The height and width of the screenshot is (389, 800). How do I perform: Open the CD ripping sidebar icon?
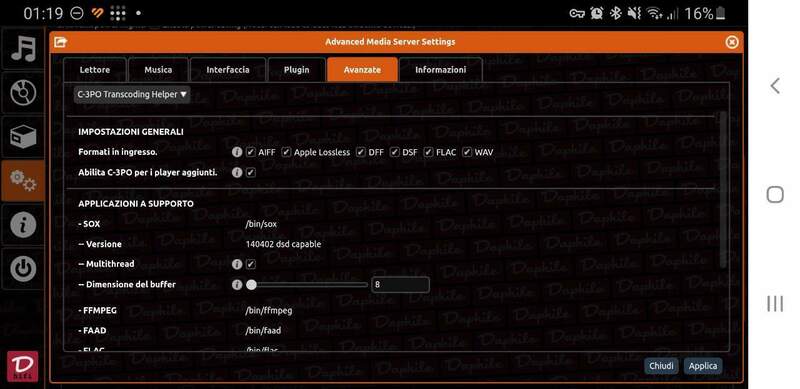tap(22, 92)
